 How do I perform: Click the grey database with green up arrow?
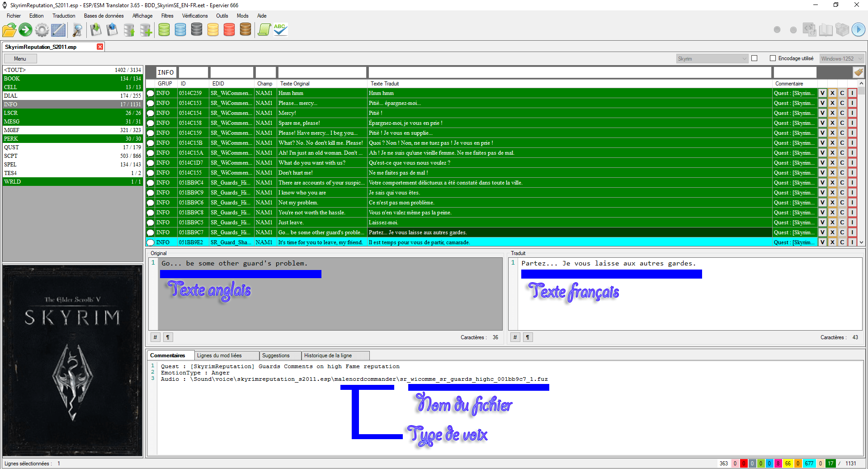tap(129, 30)
